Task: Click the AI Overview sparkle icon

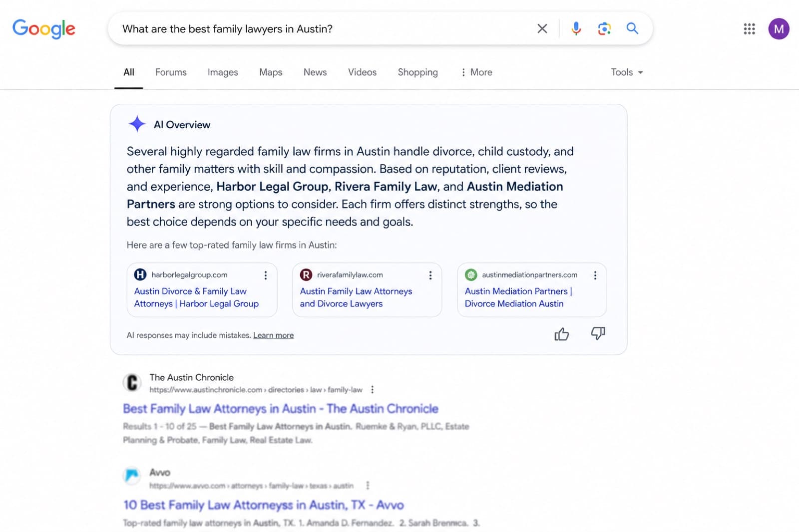Action: coord(137,124)
